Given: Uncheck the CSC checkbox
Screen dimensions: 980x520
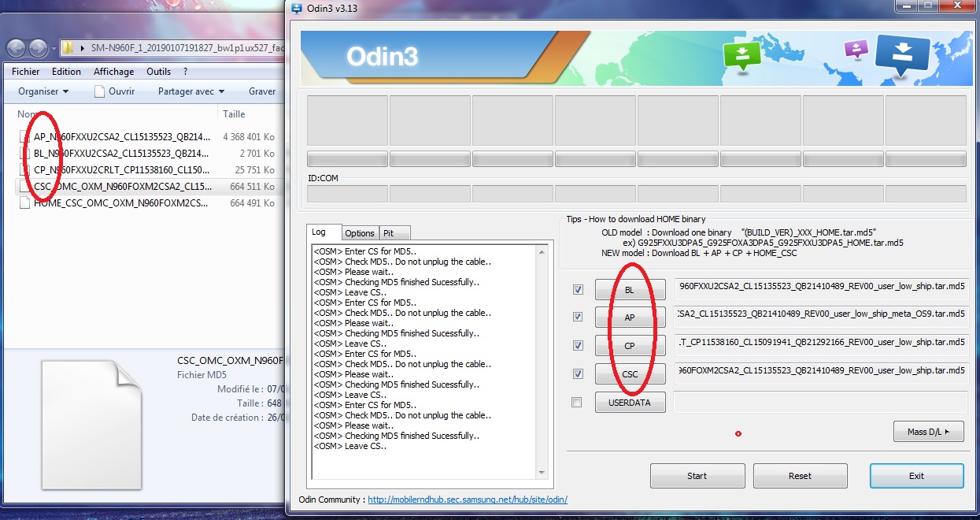Looking at the screenshot, I should (578, 374).
